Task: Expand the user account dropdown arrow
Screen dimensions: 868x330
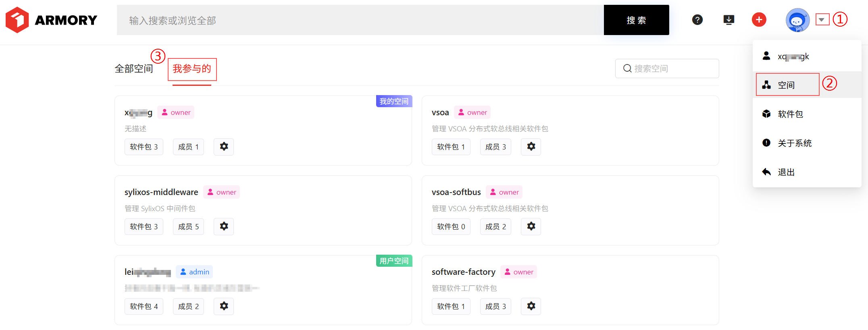Action: click(x=822, y=19)
